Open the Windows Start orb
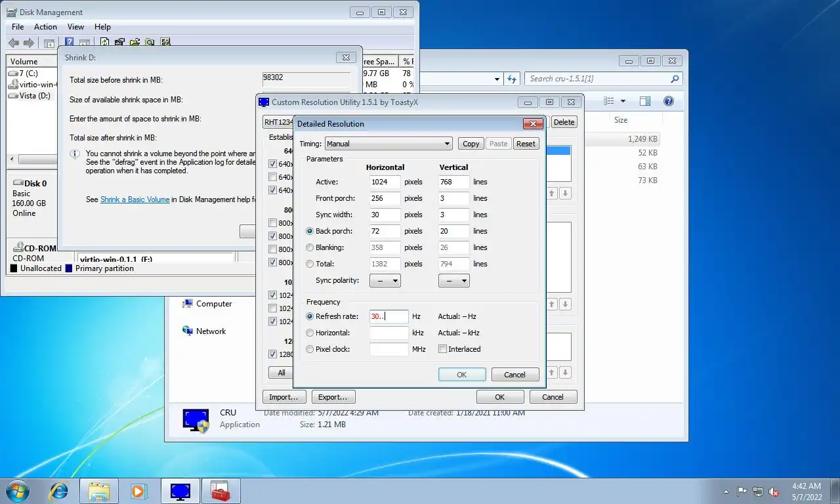 [18, 491]
